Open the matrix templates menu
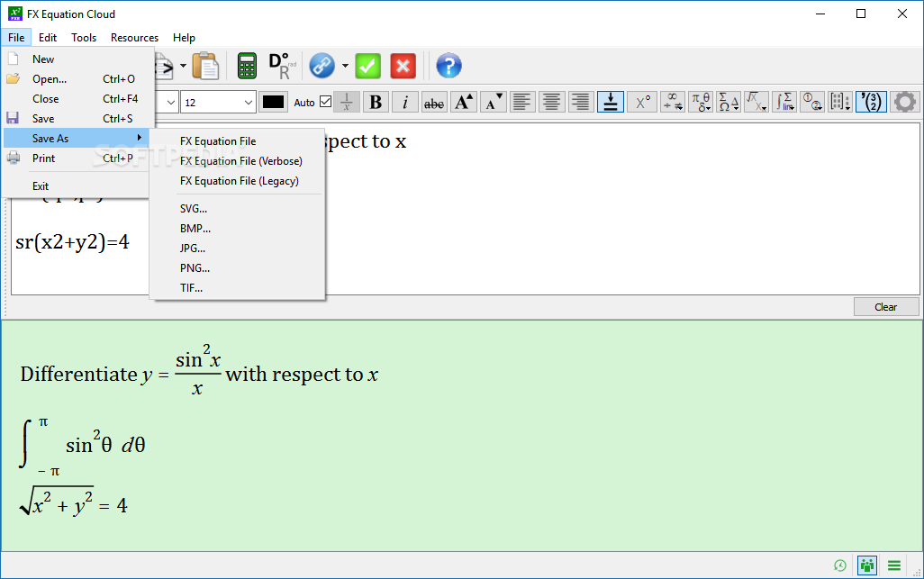The height and width of the screenshot is (579, 924). pyautogui.click(x=840, y=102)
